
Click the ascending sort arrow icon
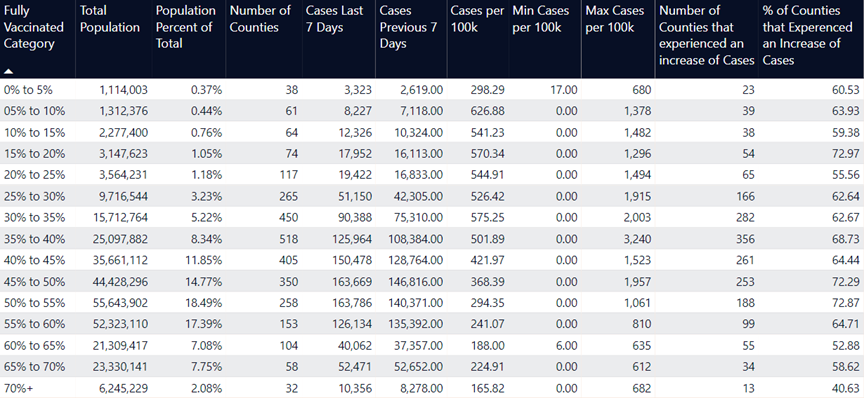(x=9, y=71)
